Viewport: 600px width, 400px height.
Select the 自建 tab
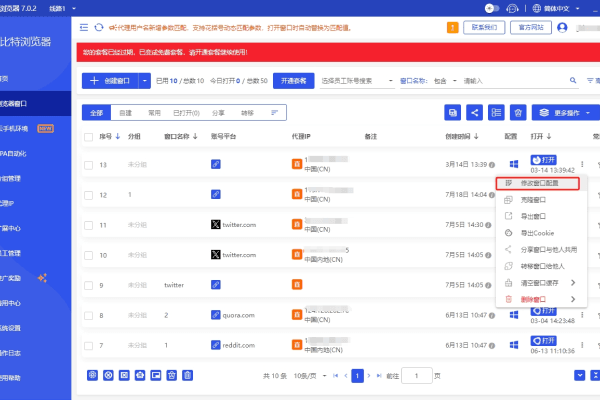pos(125,113)
